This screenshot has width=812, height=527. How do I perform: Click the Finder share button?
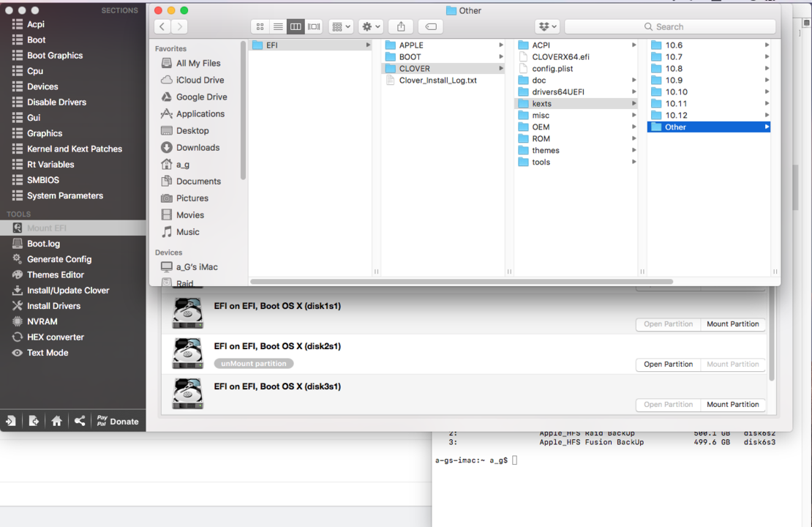[x=402, y=26]
